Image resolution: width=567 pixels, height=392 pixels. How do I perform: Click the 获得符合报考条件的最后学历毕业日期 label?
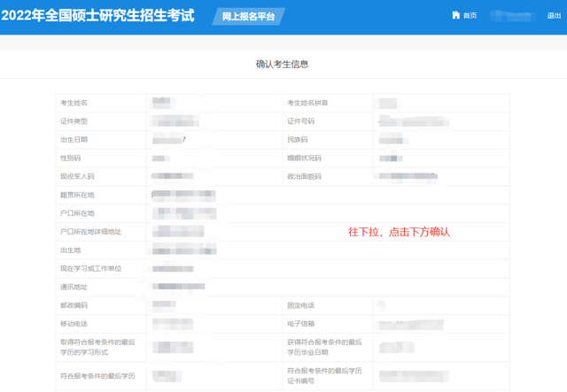[x=325, y=347]
